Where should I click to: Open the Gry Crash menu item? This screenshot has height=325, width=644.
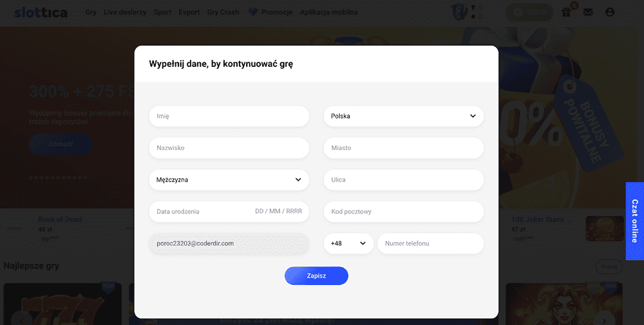pyautogui.click(x=223, y=12)
